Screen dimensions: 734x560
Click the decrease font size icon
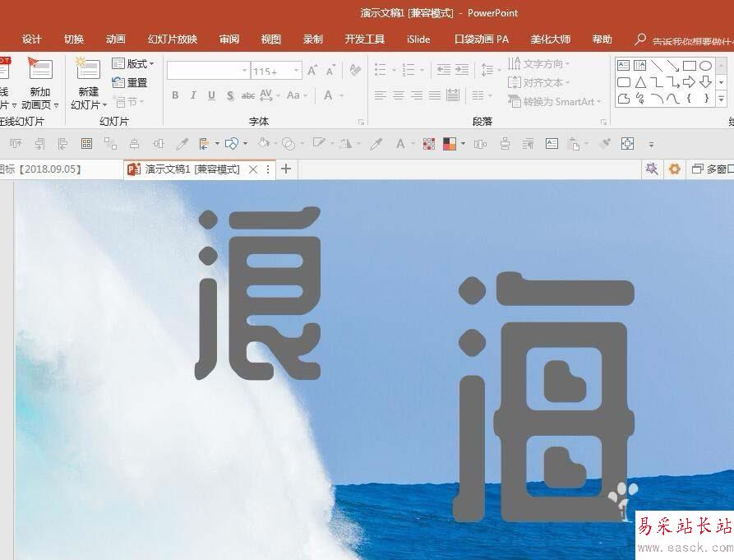[331, 70]
